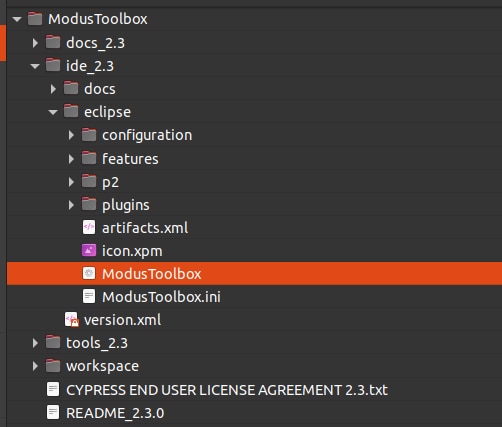Screen dimensions: 502x427
Task: Click the ModusToolbox.ini text file icon
Action: pos(89,297)
